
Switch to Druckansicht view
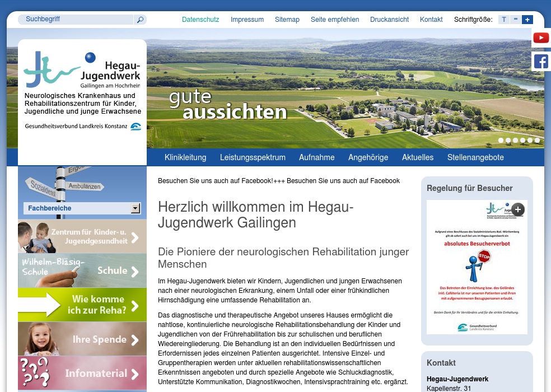(389, 19)
